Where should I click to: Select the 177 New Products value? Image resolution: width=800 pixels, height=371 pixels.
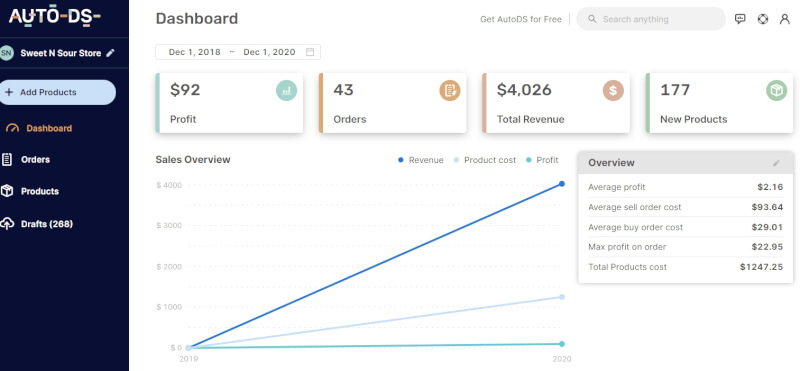(x=675, y=90)
